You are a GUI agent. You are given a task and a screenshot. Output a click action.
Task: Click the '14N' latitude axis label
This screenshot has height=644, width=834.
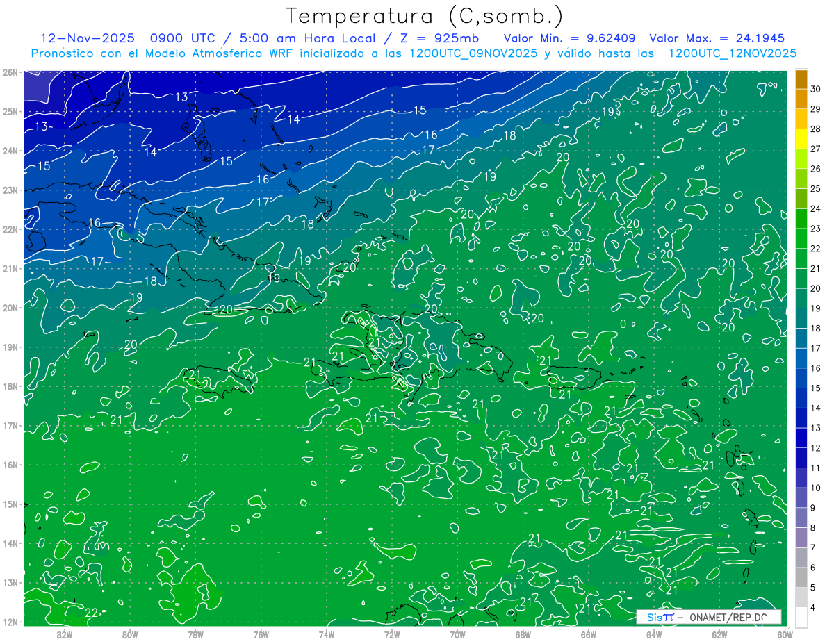coord(10,543)
